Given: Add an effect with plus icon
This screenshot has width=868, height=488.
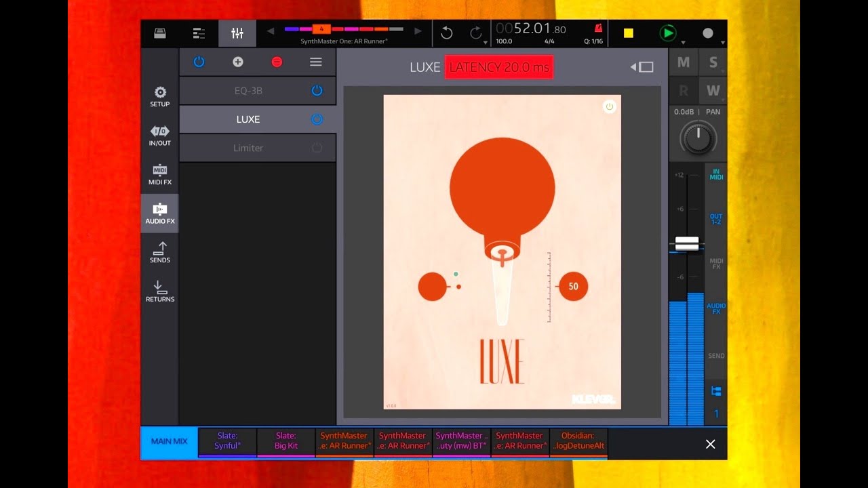Looking at the screenshot, I should (x=238, y=62).
